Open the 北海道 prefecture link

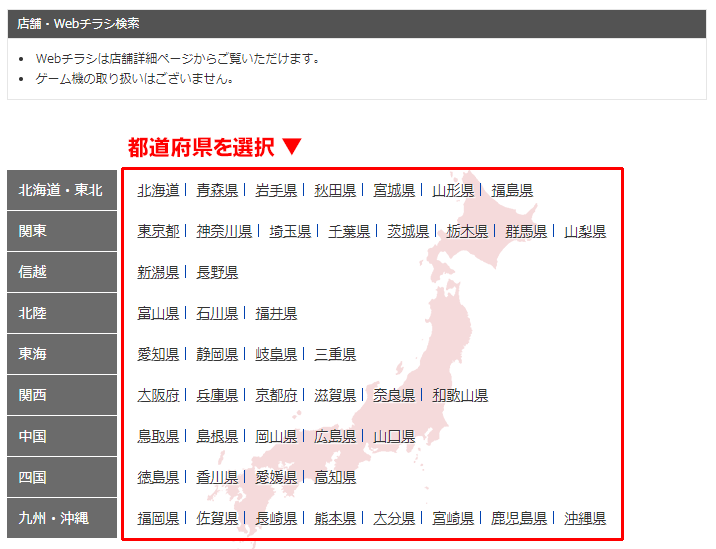click(158, 190)
